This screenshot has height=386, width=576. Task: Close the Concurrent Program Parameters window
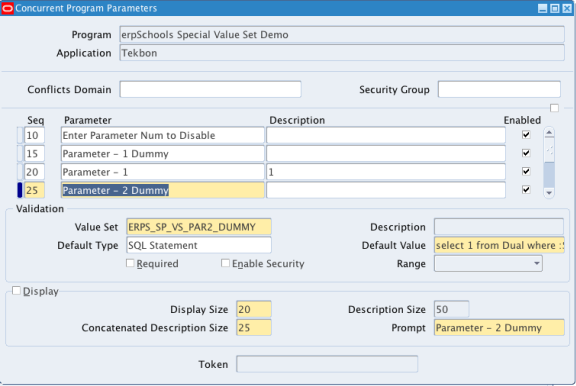click(x=567, y=8)
